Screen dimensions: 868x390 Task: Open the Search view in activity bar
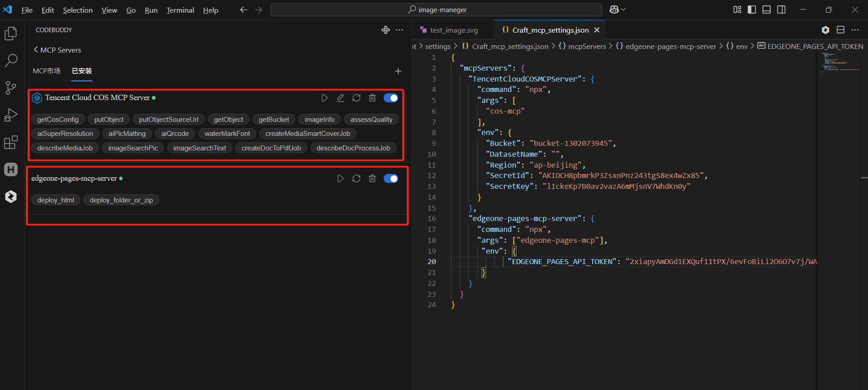11,60
